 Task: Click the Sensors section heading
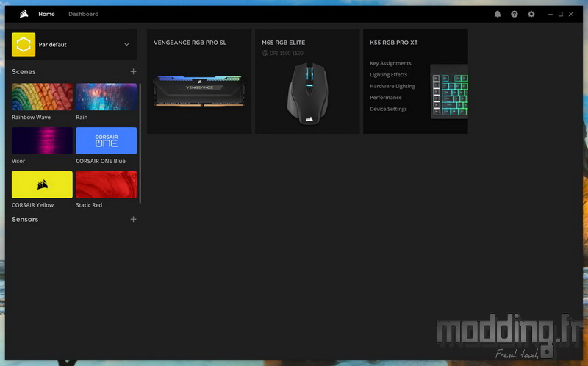(x=25, y=219)
